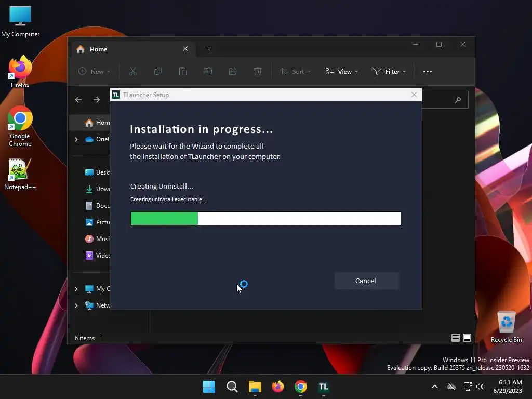This screenshot has width=532, height=399.
Task: Open the clock and date flyout
Action: pos(508,387)
